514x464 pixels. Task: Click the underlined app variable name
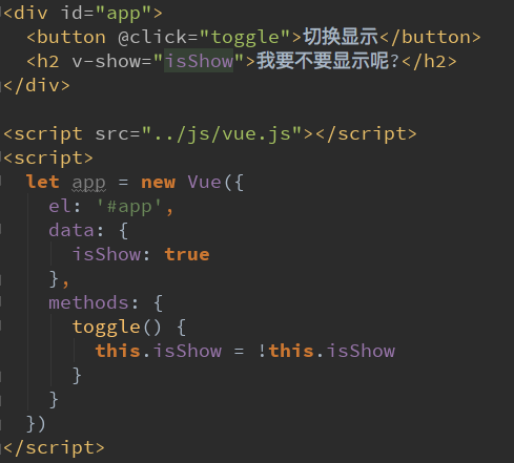[89, 183]
